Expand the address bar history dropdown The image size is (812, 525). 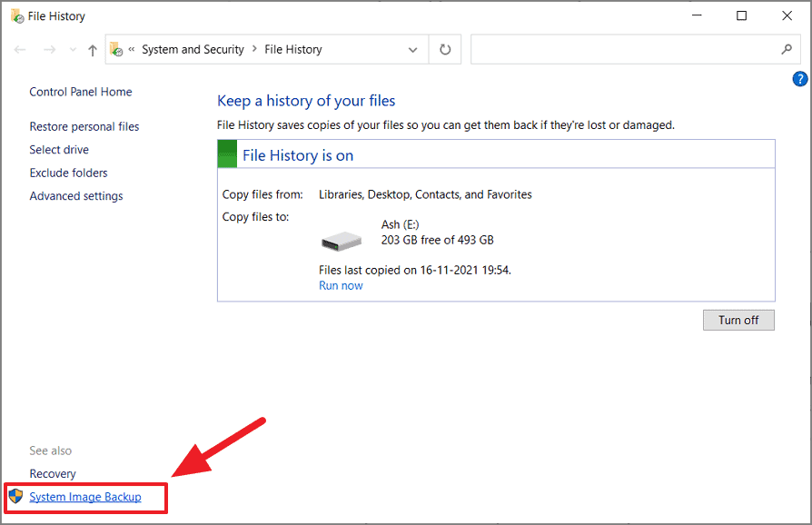412,50
